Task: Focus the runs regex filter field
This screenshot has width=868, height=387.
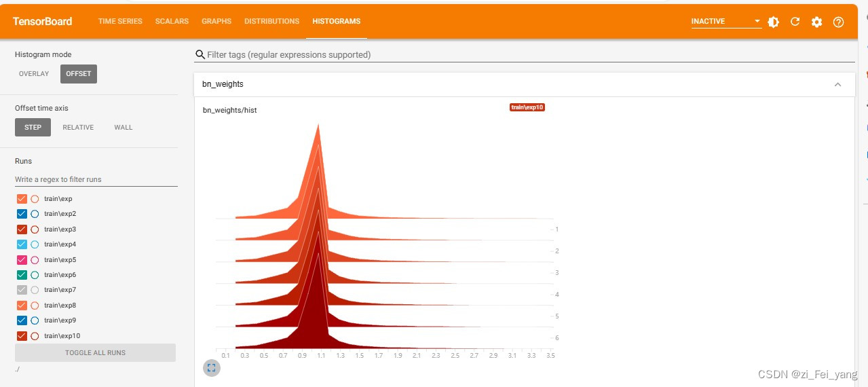Action: click(96, 179)
